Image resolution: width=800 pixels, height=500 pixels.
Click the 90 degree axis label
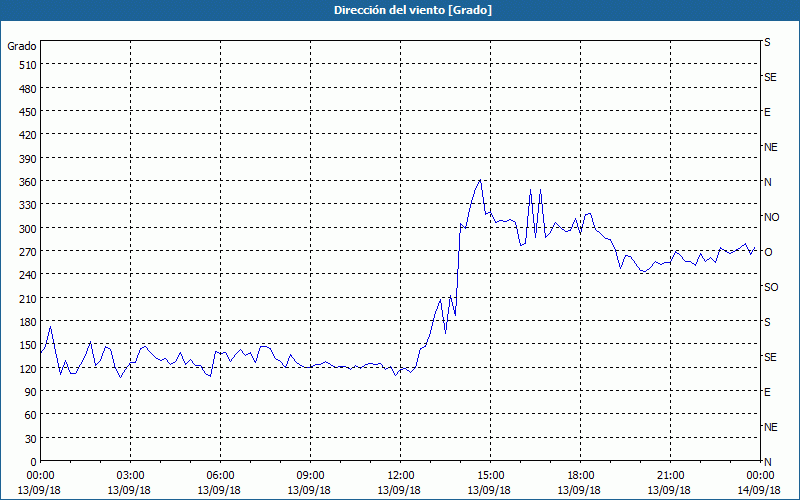(x=31, y=392)
